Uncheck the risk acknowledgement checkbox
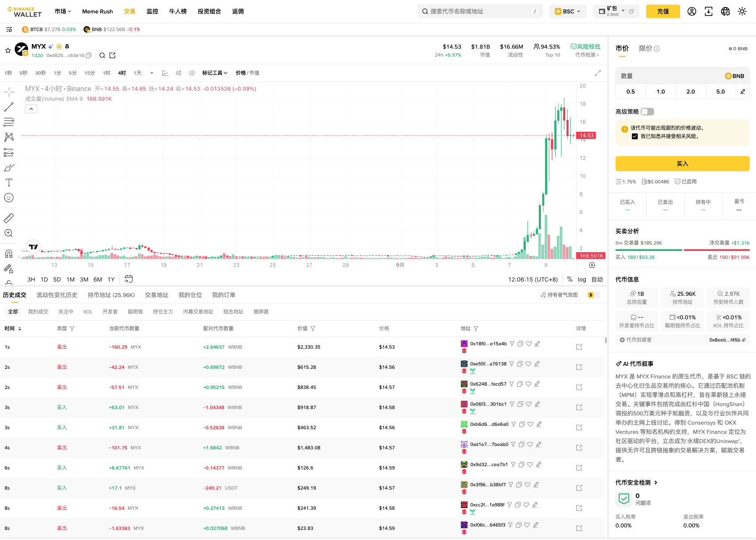This screenshot has height=540, width=756. click(x=635, y=136)
